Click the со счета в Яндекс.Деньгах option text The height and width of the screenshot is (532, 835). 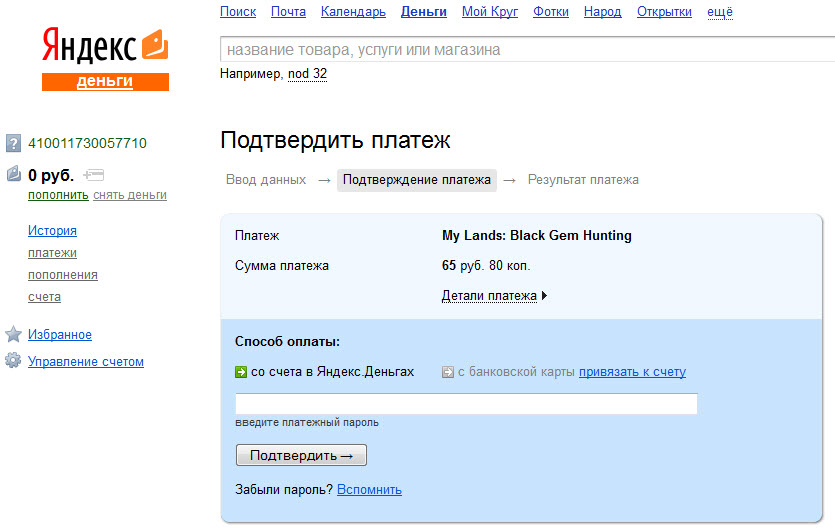pyautogui.click(x=332, y=372)
